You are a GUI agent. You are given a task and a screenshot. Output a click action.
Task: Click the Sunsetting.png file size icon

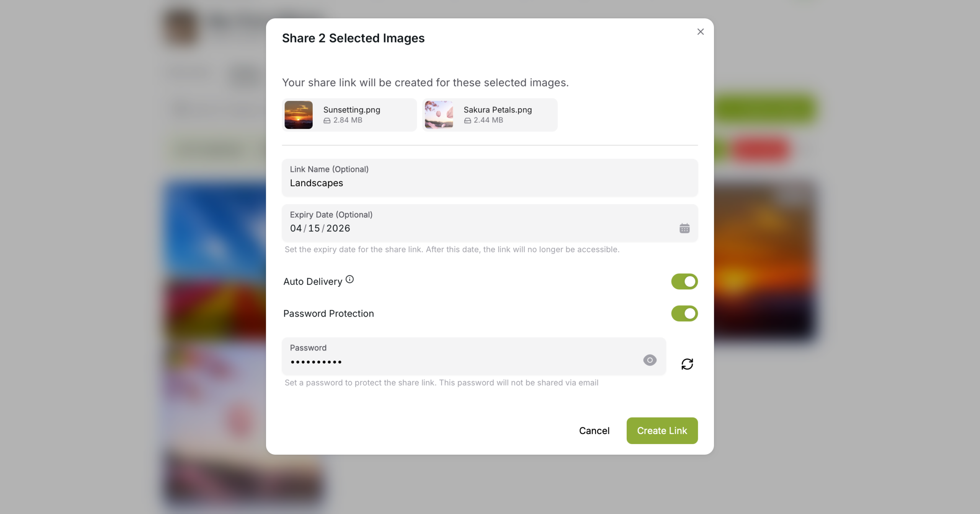tap(327, 120)
